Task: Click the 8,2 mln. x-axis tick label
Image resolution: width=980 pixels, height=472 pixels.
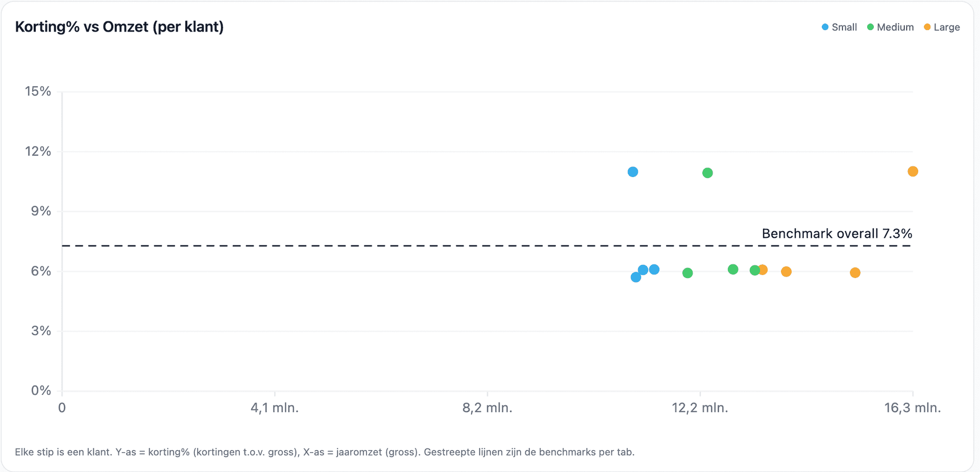Action: [487, 408]
